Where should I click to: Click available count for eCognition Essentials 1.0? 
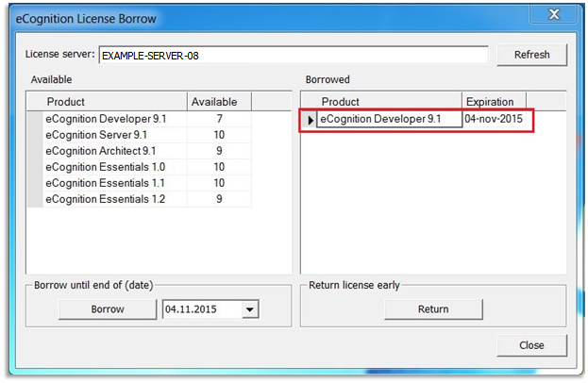219,167
